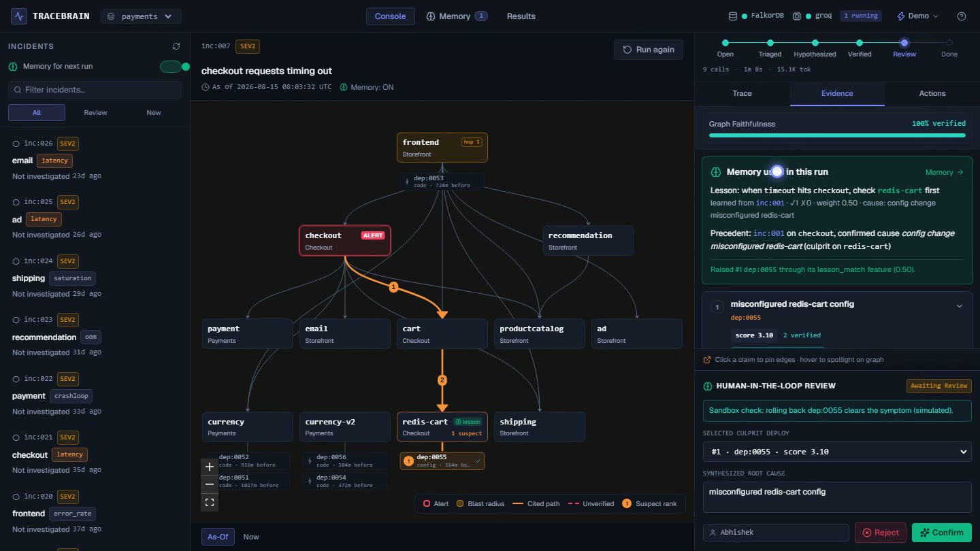Click the Memory: ON brain icon

(344, 87)
